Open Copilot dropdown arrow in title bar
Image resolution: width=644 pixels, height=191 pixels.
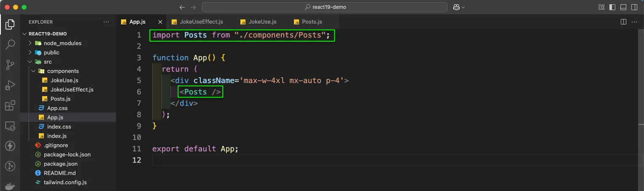(463, 7)
